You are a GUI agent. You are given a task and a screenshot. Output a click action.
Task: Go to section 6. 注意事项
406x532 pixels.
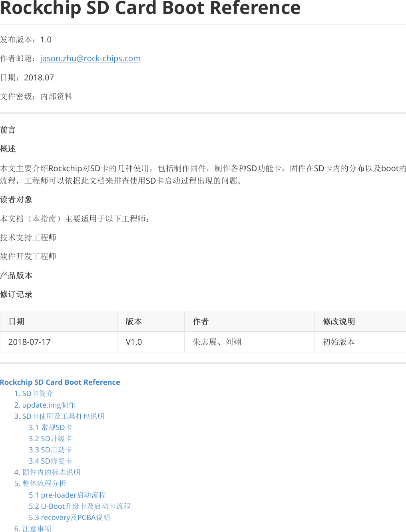33,528
